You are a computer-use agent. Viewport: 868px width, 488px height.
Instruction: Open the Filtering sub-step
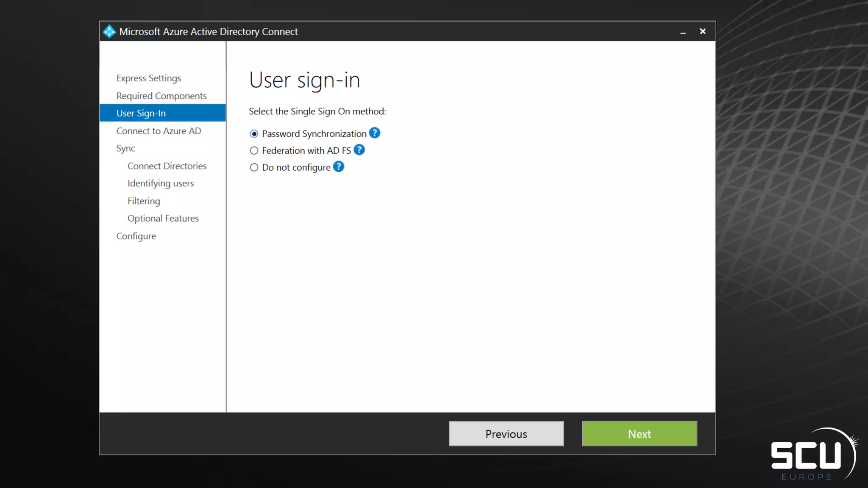(x=144, y=201)
